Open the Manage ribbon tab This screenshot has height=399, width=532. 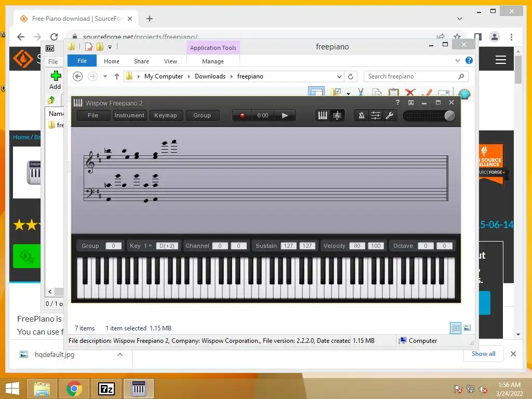(213, 61)
